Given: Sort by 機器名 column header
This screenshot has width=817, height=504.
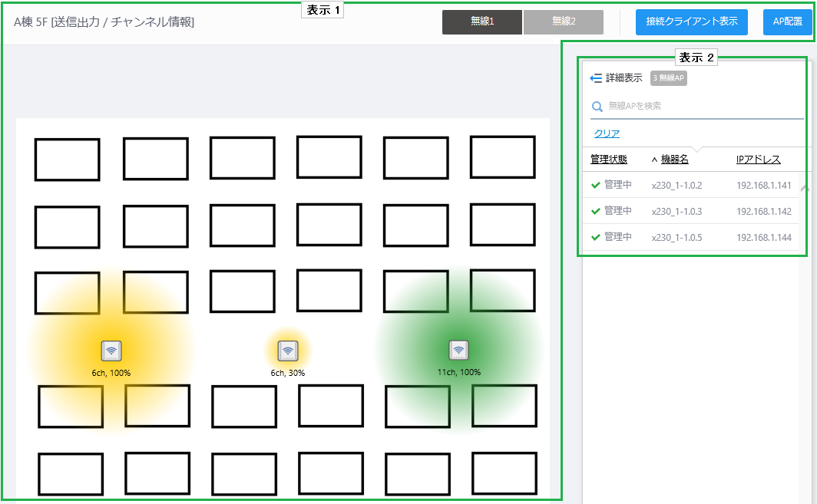Looking at the screenshot, I should (675, 160).
